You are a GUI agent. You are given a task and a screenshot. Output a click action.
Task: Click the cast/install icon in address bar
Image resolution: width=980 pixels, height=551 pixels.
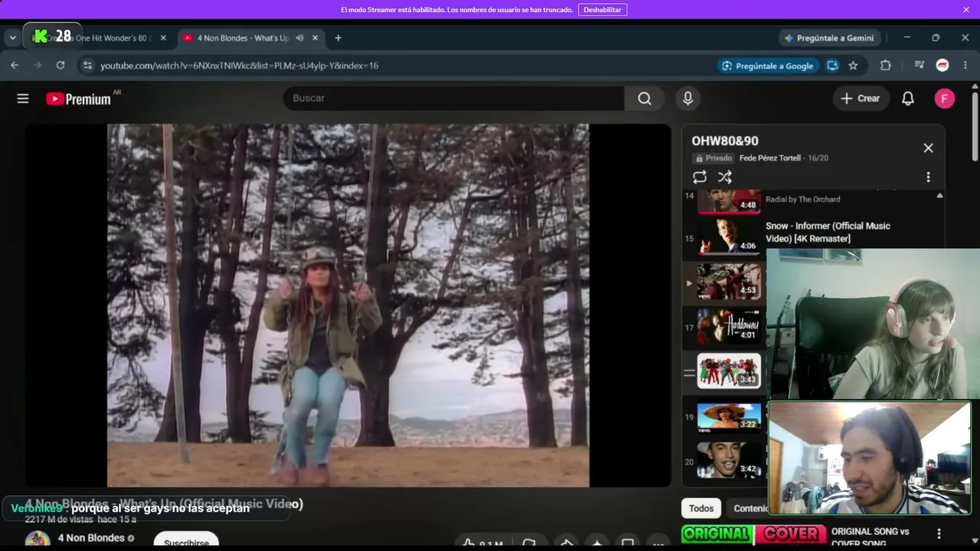point(833,66)
